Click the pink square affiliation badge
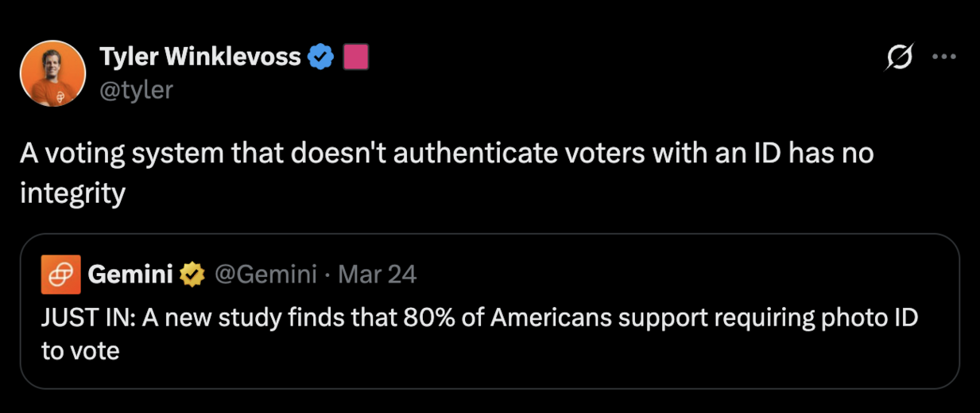 pos(355,57)
